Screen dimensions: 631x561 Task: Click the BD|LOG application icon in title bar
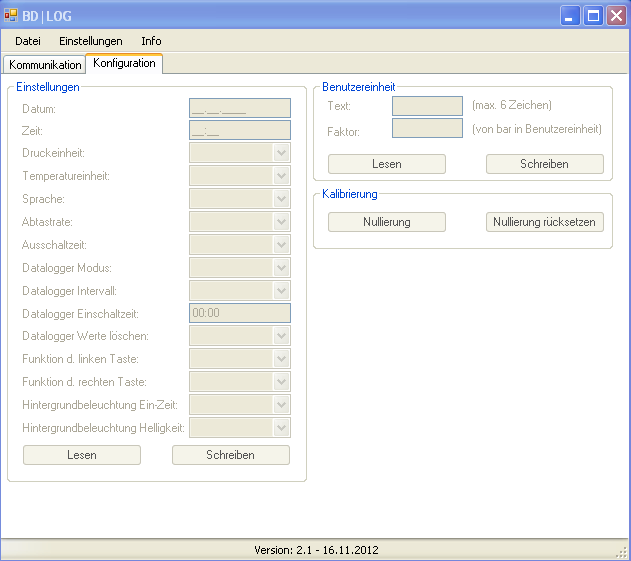coord(11,16)
